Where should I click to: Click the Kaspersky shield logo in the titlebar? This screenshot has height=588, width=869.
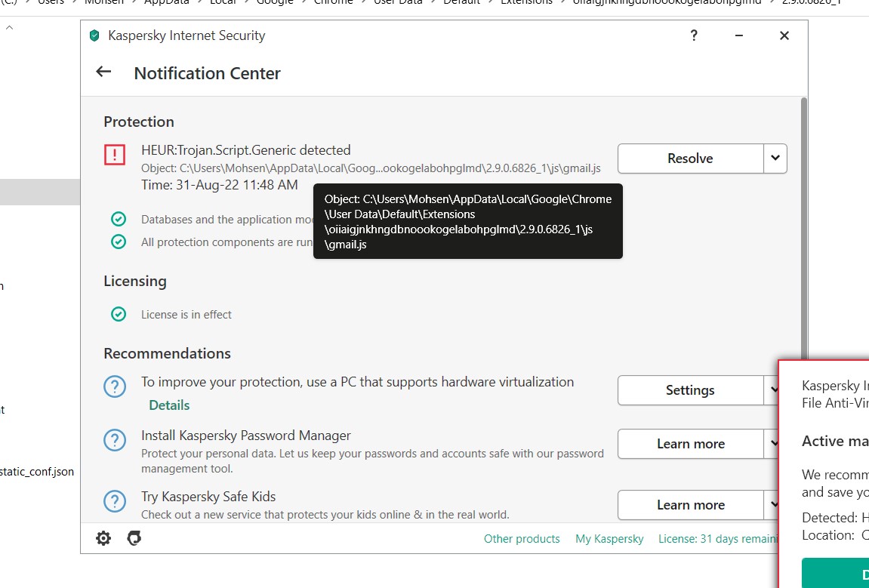point(94,35)
